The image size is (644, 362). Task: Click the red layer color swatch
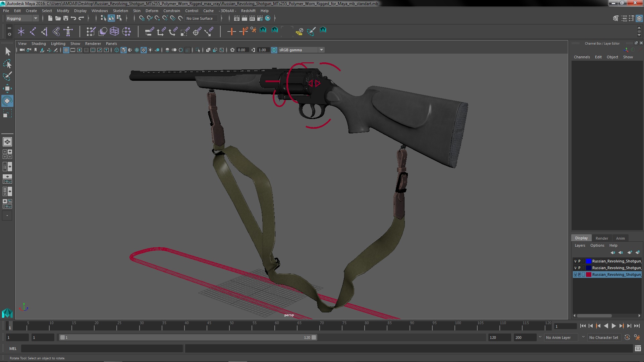pyautogui.click(x=588, y=275)
